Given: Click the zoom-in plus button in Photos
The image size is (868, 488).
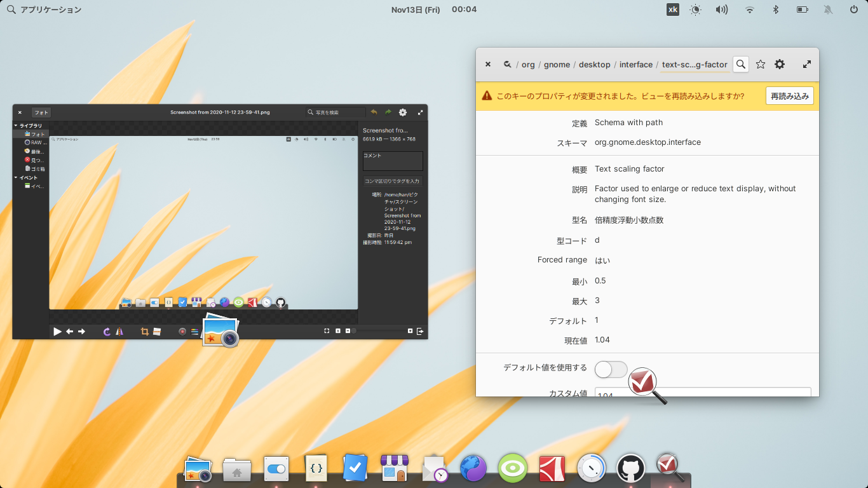Looking at the screenshot, I should [x=410, y=331].
